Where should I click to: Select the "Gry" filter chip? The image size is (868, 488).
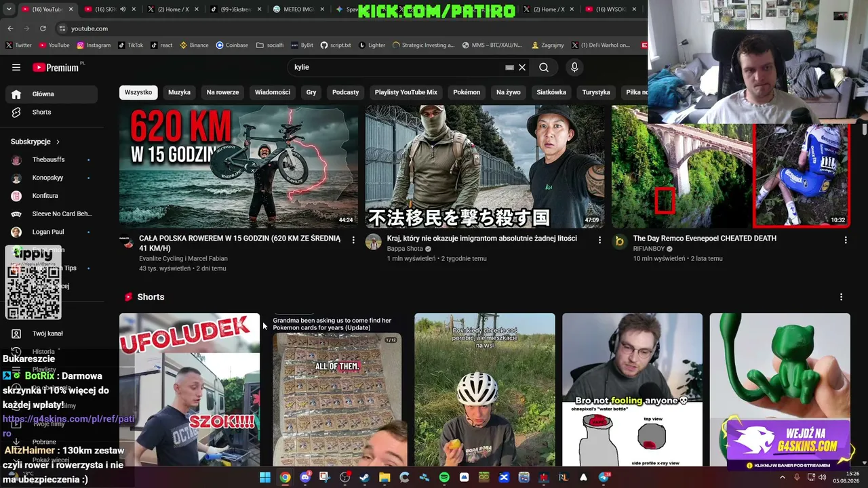[x=311, y=92]
